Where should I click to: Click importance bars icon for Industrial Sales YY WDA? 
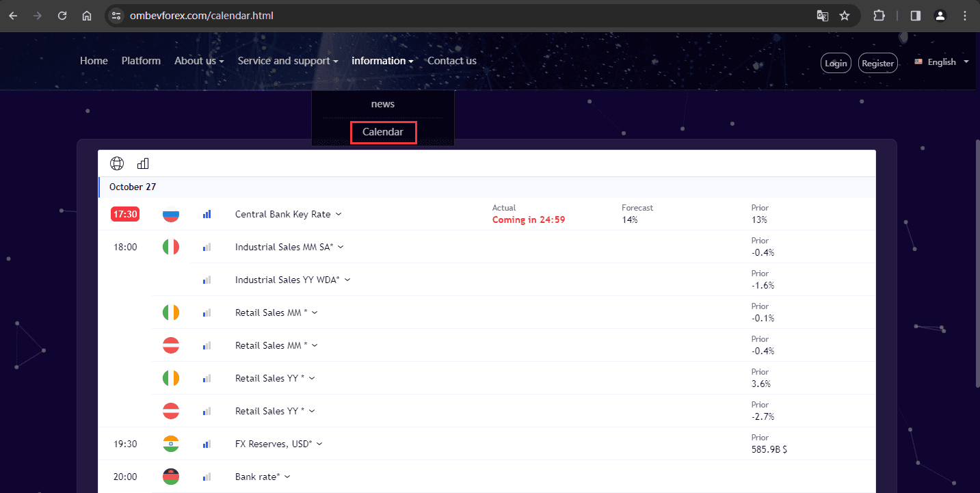pos(207,280)
